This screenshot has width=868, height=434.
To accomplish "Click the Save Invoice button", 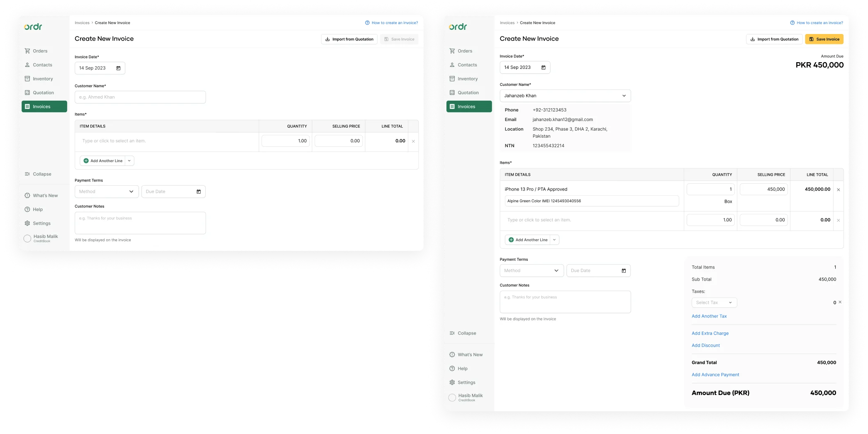I will point(824,39).
